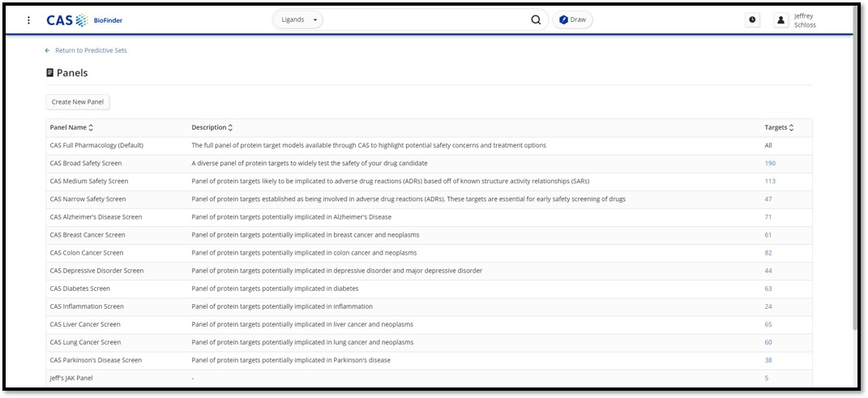Click the Panels page heading

tap(67, 72)
